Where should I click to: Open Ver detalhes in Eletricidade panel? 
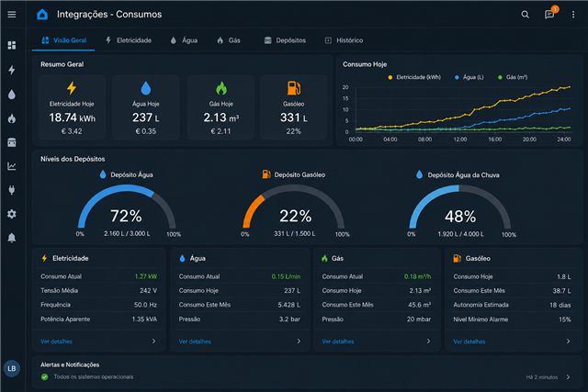click(56, 342)
